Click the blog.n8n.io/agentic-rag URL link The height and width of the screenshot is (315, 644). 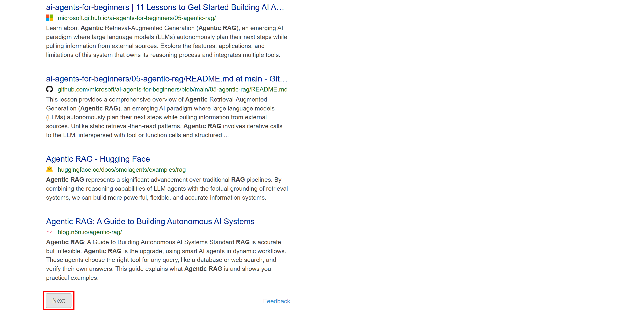click(89, 232)
